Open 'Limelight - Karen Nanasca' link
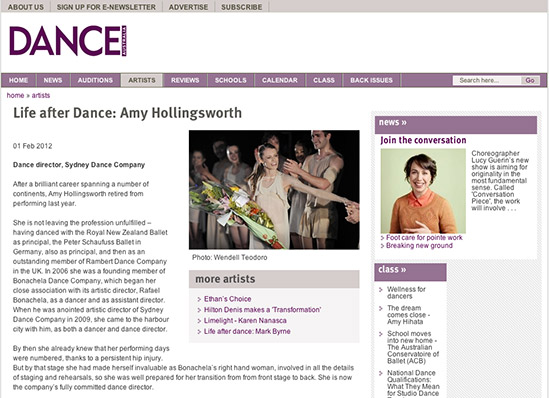Viewport: 549px width, 398px height. click(x=245, y=321)
